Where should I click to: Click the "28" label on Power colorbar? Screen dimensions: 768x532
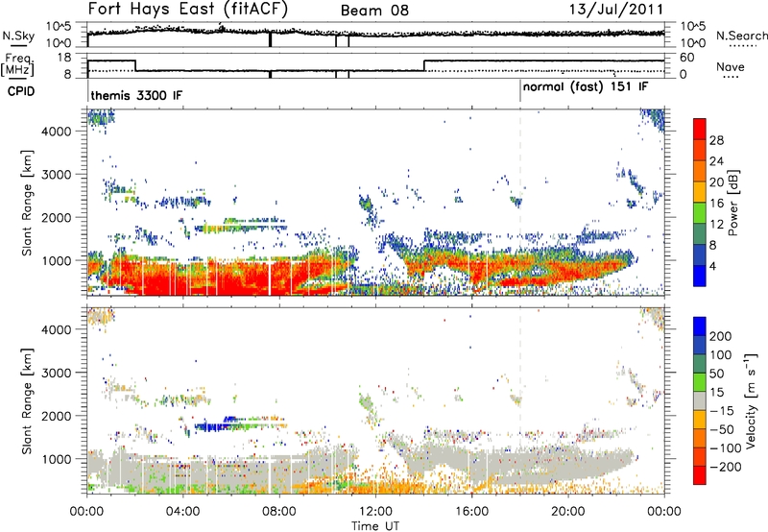(x=716, y=140)
